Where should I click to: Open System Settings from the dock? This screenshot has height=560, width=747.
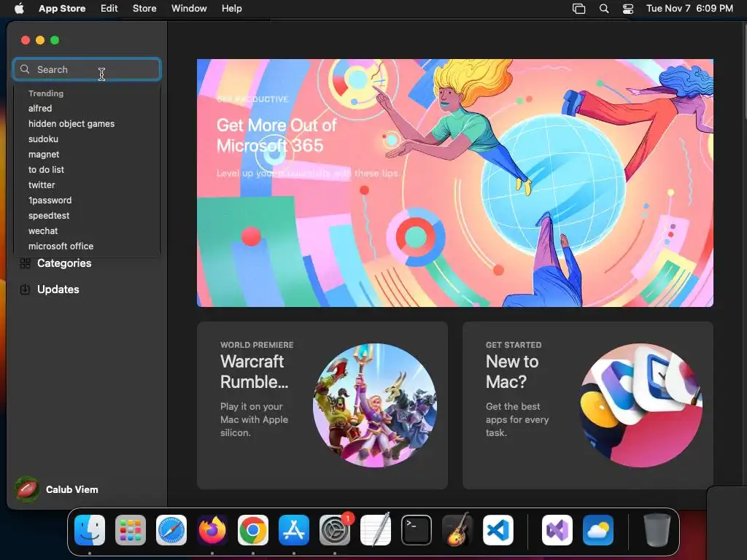pos(335,530)
